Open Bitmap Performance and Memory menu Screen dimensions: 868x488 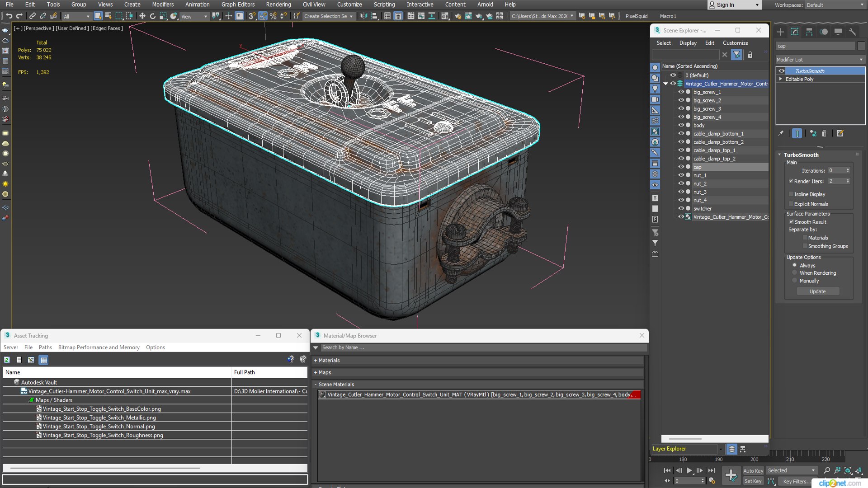pyautogui.click(x=99, y=347)
